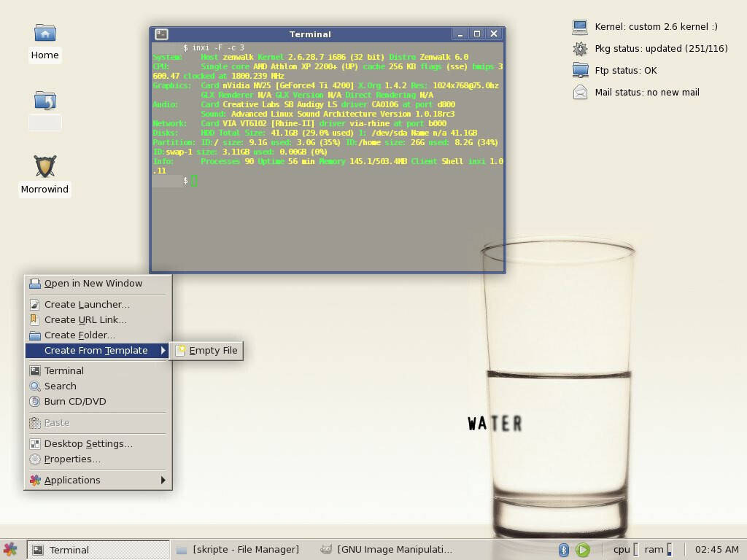Click inside the terminal prompt area

click(x=193, y=180)
